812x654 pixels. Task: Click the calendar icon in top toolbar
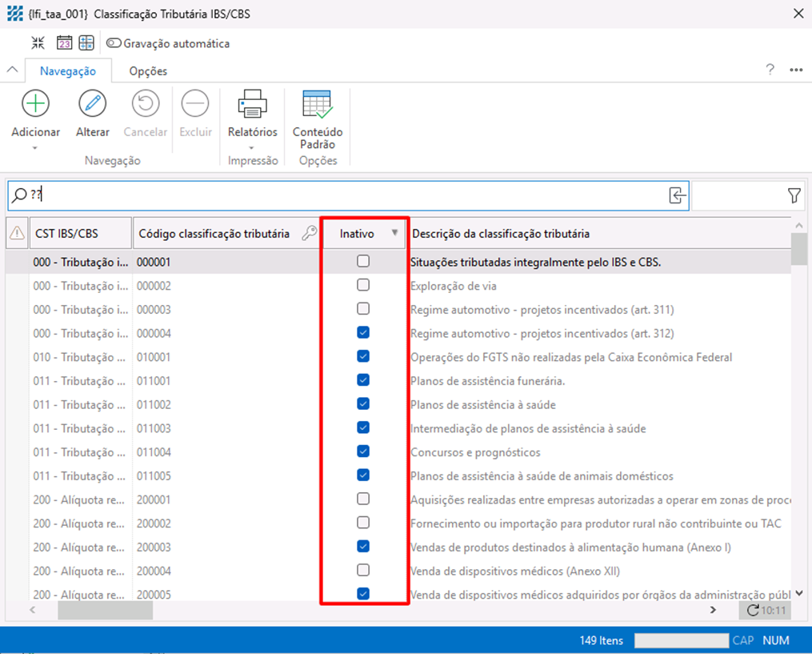(64, 43)
